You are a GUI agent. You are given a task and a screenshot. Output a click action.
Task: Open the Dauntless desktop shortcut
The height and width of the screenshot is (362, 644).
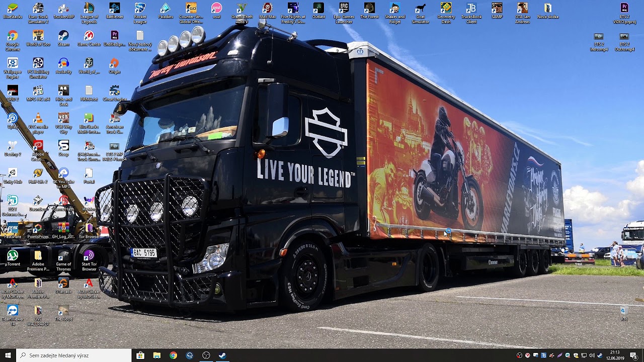38,204
